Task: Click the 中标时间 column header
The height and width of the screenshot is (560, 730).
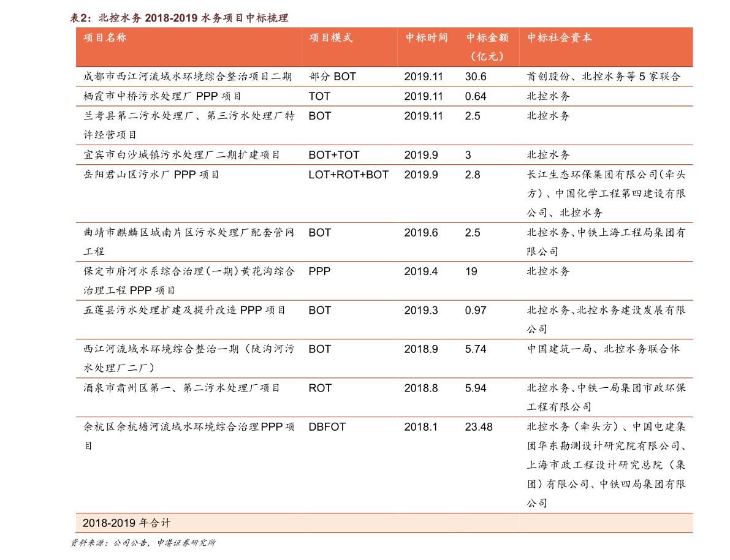Action: [x=427, y=38]
